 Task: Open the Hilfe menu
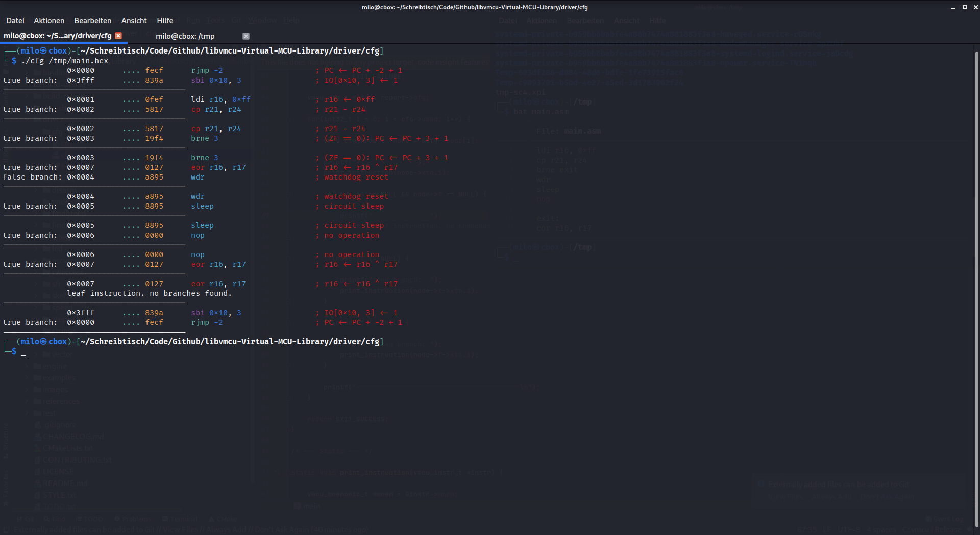point(165,21)
